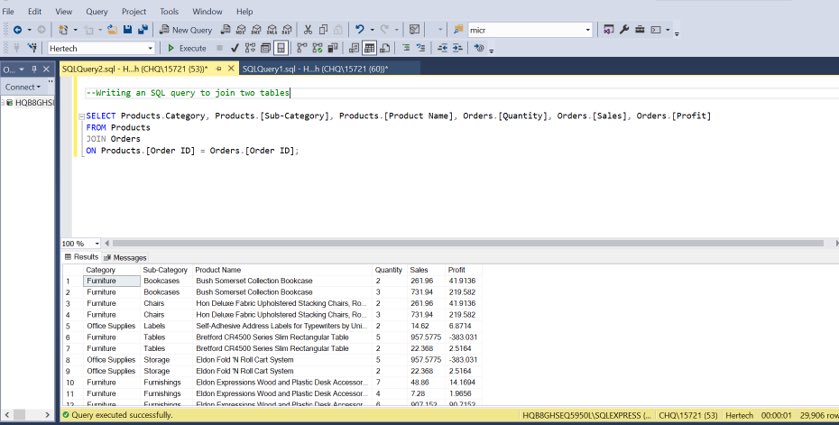Open the Object Explorer window position dropdown
This screenshot has width=839, height=425.
click(x=21, y=70)
